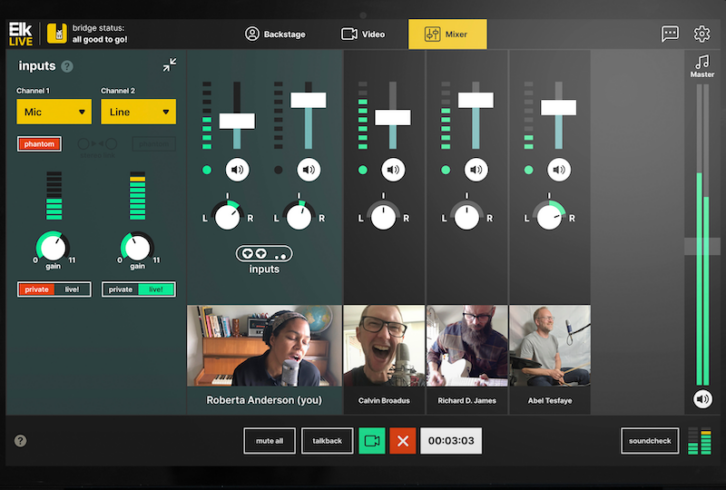Open the settings gear icon
The width and height of the screenshot is (726, 490).
(x=701, y=34)
